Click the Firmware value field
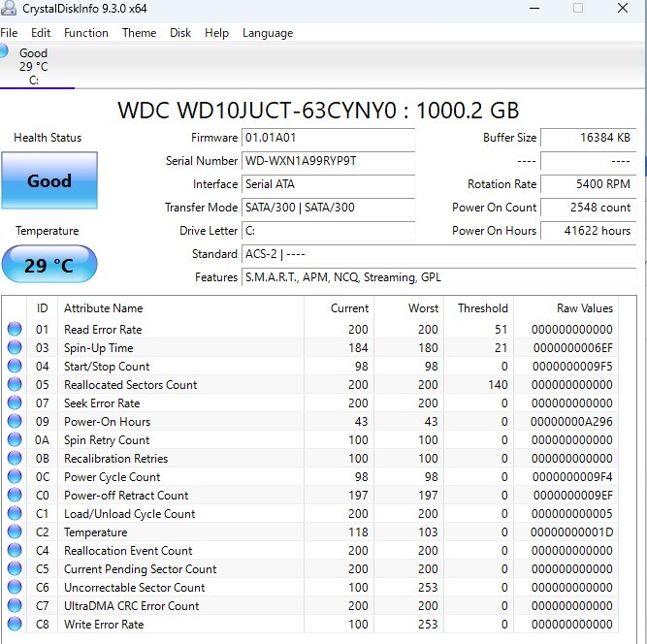Image resolution: width=647 pixels, height=644 pixels. pos(328,138)
